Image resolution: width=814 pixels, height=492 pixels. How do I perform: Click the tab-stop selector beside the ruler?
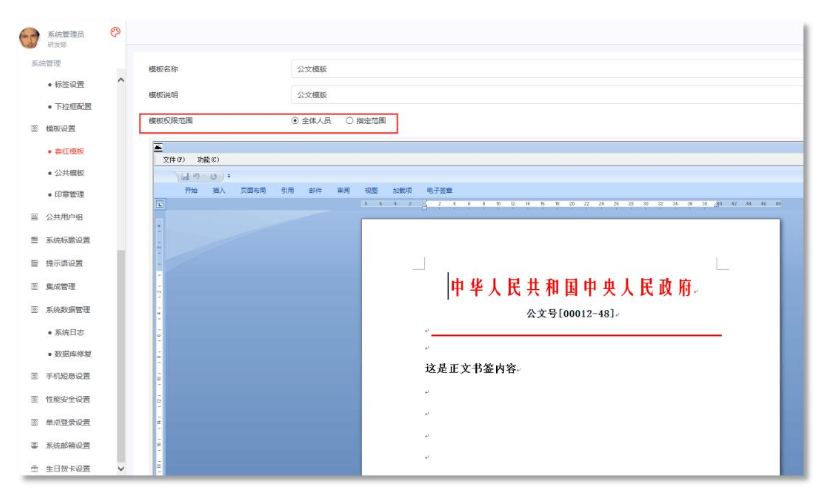pos(160,204)
